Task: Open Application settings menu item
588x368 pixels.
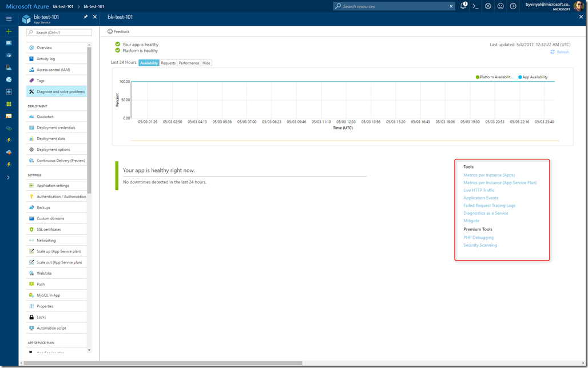Action: coord(53,186)
